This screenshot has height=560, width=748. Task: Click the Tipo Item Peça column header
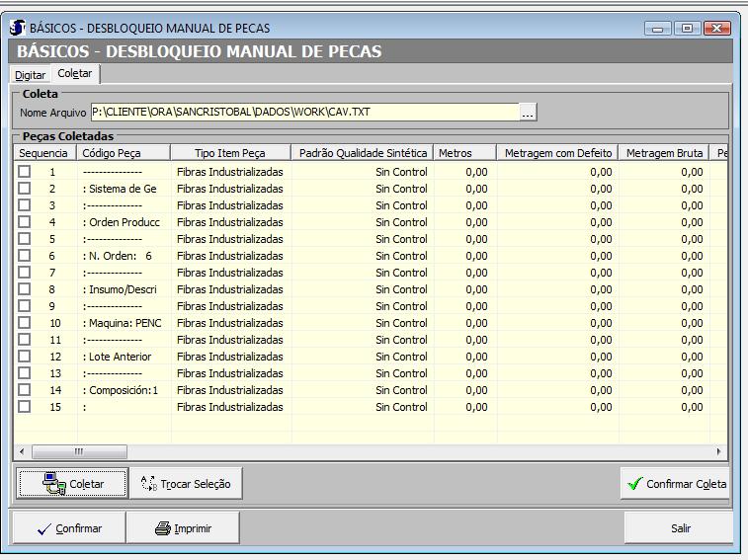point(229,153)
